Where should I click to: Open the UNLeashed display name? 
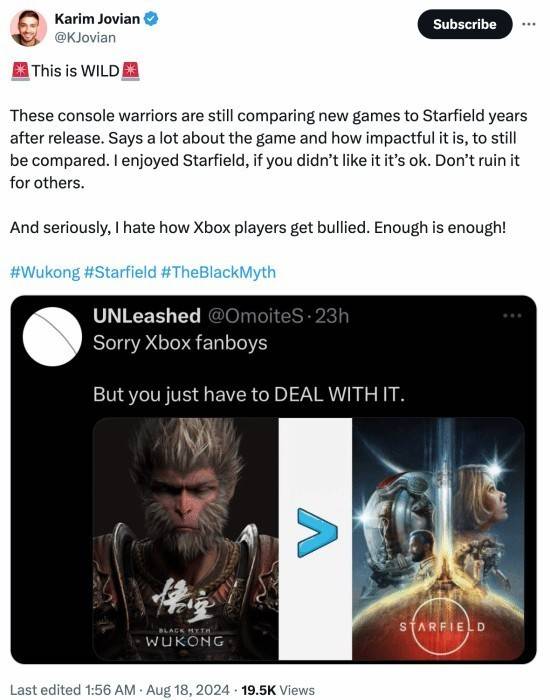click(x=147, y=316)
